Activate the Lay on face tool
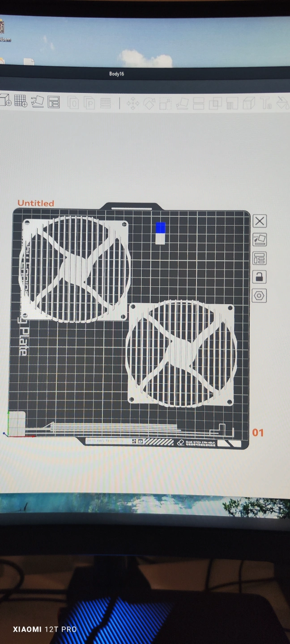 (182, 104)
